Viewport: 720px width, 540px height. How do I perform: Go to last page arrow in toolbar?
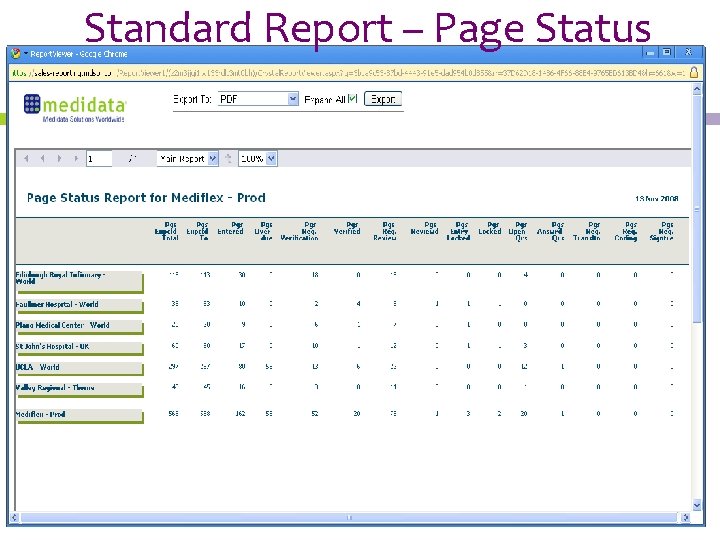pos(76,158)
